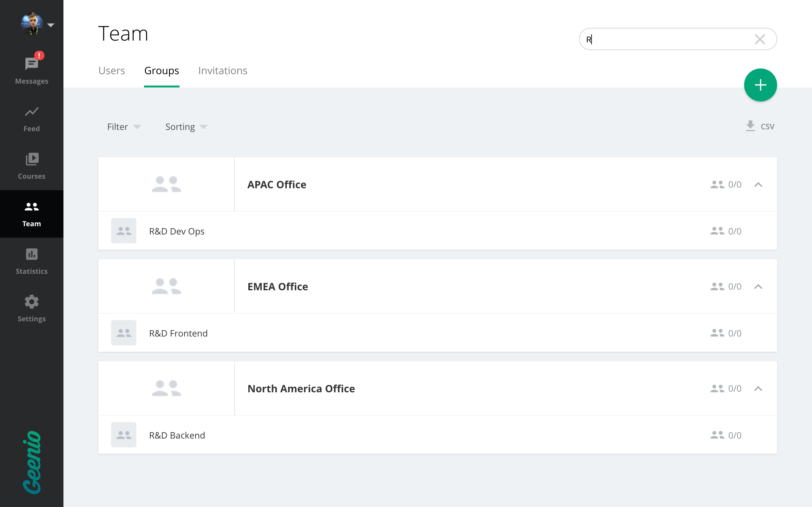Viewport: 812px width, 507px height.
Task: Open Statistics from the sidebar
Action: pos(31,261)
